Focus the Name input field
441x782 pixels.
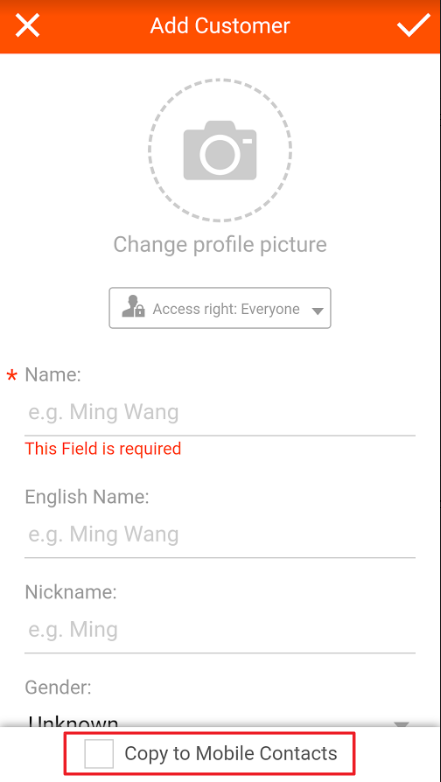pyautogui.click(x=220, y=413)
